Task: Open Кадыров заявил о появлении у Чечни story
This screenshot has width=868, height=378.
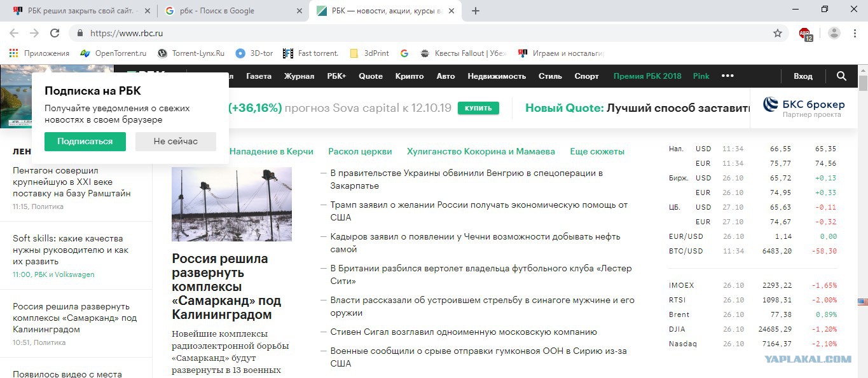Action: coord(475,243)
